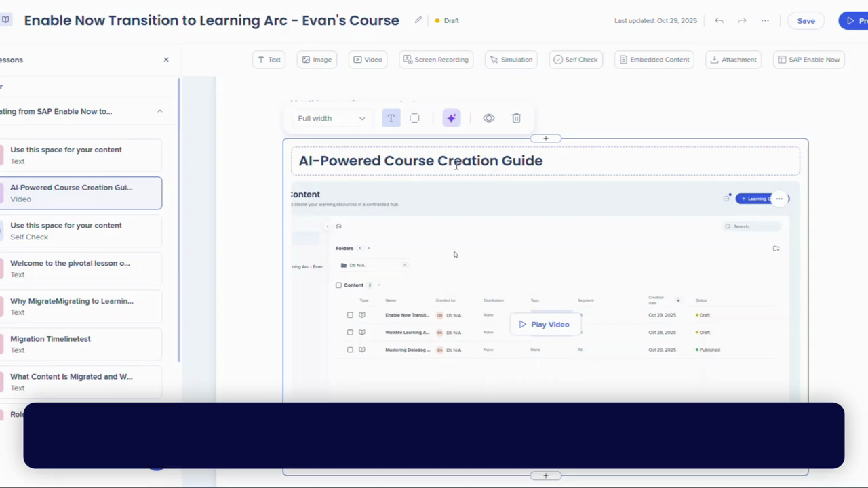868x488 pixels.
Task: Toggle block visibility eye icon
Action: (488, 118)
